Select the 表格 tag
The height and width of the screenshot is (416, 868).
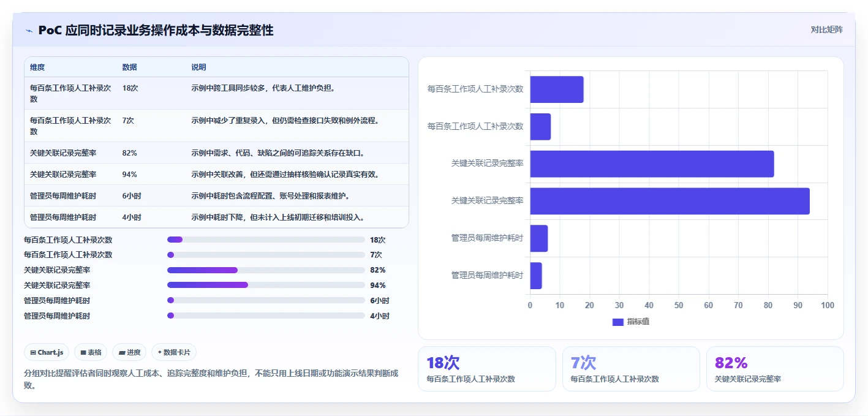[x=91, y=352]
